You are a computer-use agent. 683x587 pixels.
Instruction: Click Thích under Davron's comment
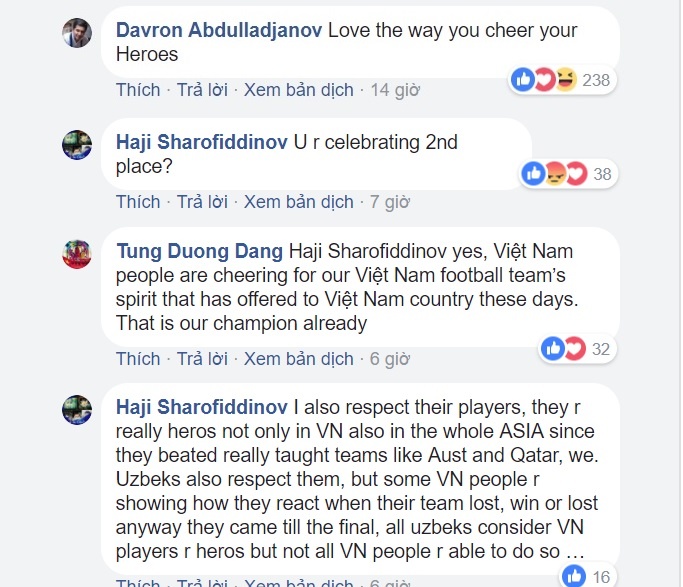click(138, 90)
